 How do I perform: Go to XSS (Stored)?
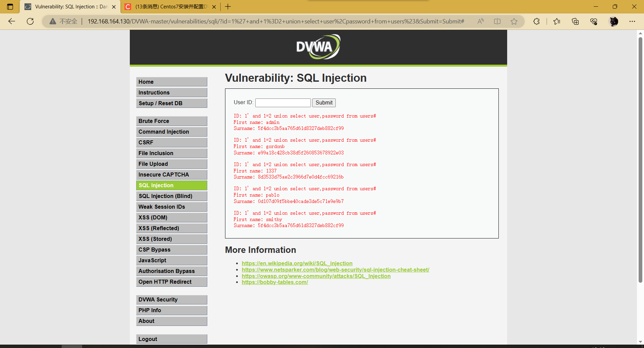coord(172,239)
